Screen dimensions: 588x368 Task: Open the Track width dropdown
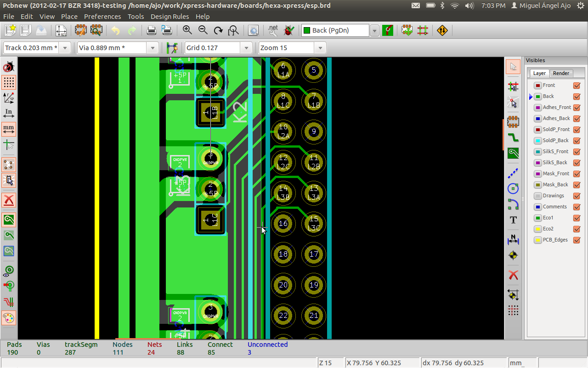click(x=65, y=48)
